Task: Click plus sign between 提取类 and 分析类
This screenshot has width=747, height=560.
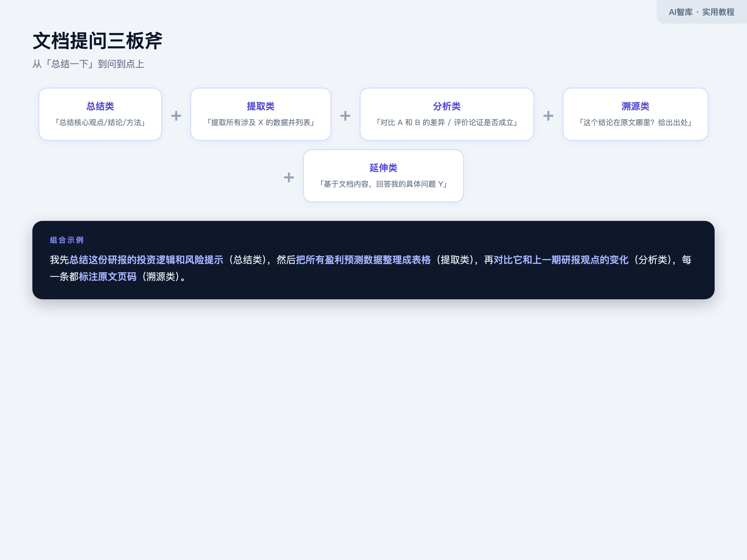Action: pyautogui.click(x=345, y=116)
